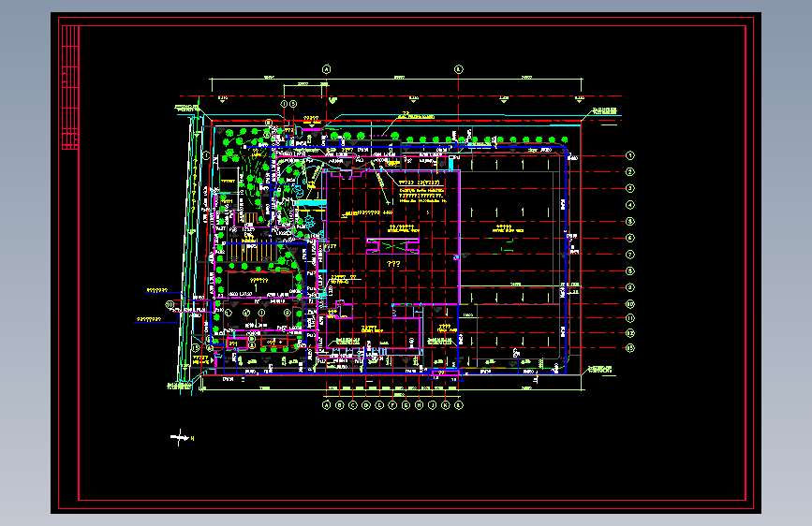Select grid bubble A above the plan
The height and width of the screenshot is (526, 812).
pos(326,69)
